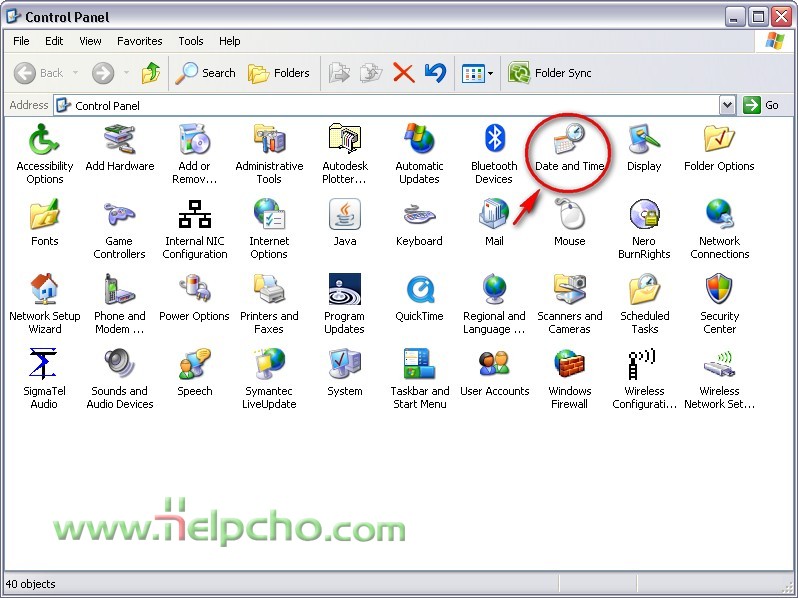Open the address bar dropdown arrow

(727, 105)
